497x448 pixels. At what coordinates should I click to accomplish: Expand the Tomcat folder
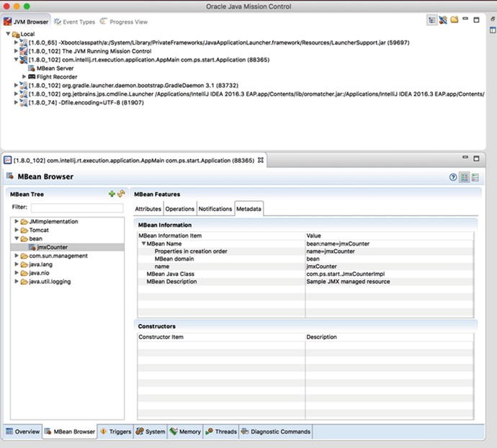[16, 230]
